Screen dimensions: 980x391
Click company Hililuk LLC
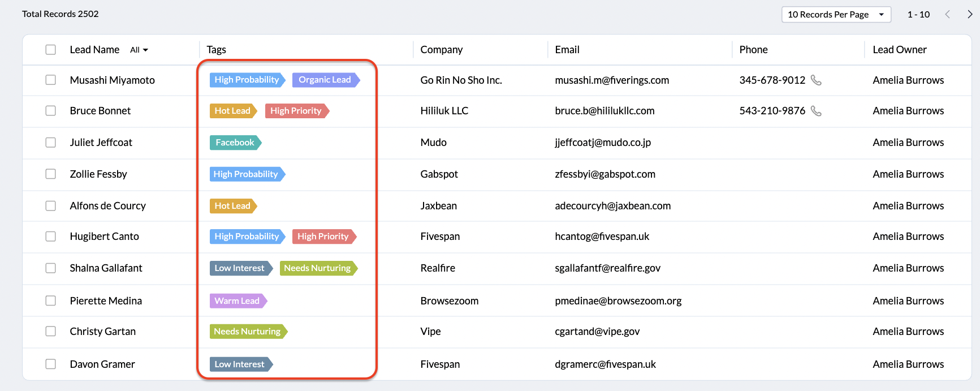click(x=444, y=110)
